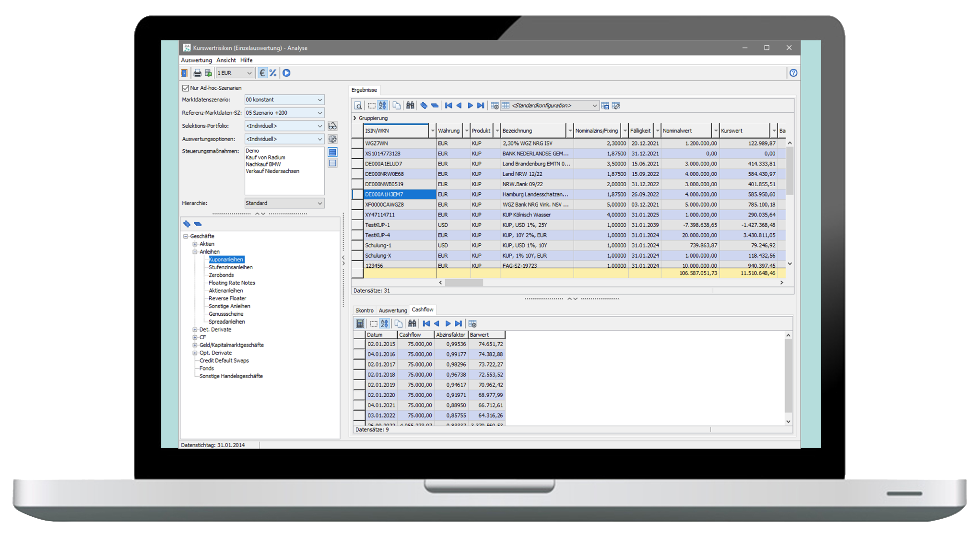Screen dimensions: 980x536
Task: Click the A-Z sort icon in the results toolbar
Action: (x=382, y=106)
